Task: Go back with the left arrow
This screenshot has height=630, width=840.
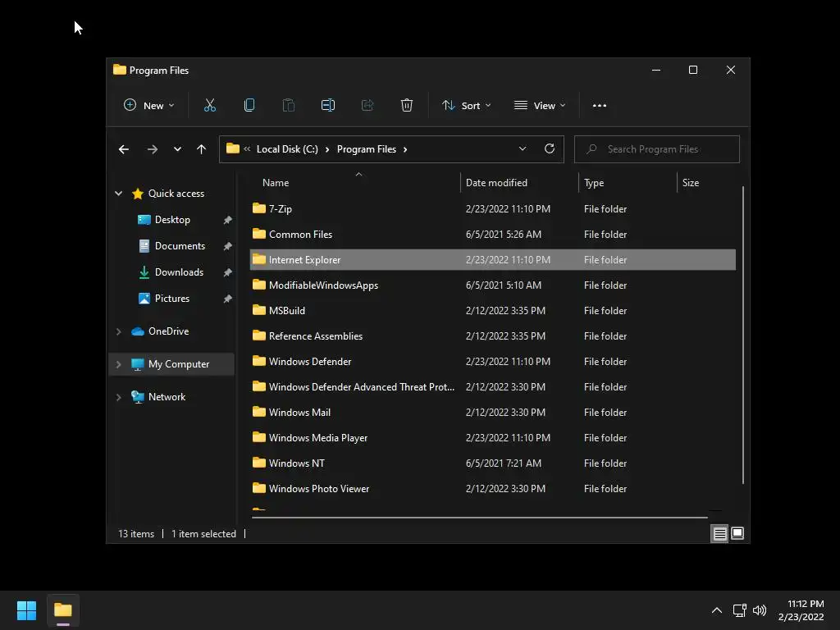Action: pyautogui.click(x=124, y=149)
